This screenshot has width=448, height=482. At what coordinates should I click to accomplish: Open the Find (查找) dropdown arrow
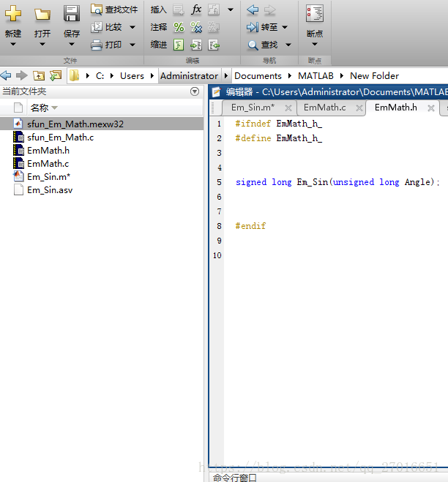[x=288, y=45]
